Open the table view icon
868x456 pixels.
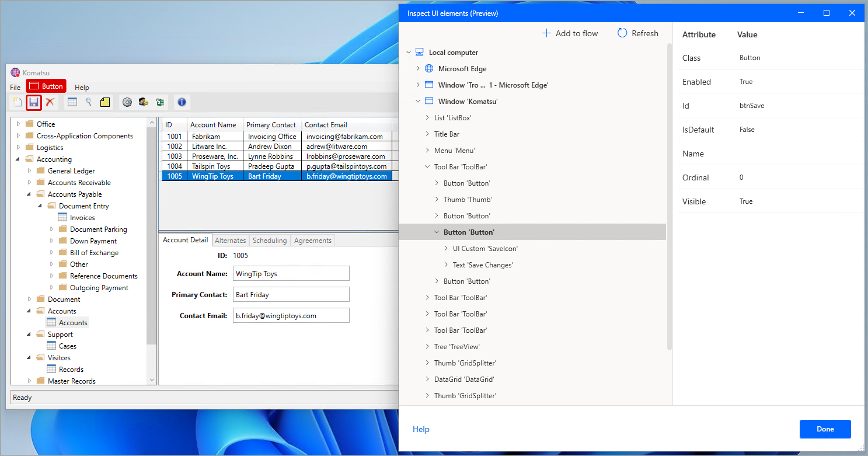[72, 102]
